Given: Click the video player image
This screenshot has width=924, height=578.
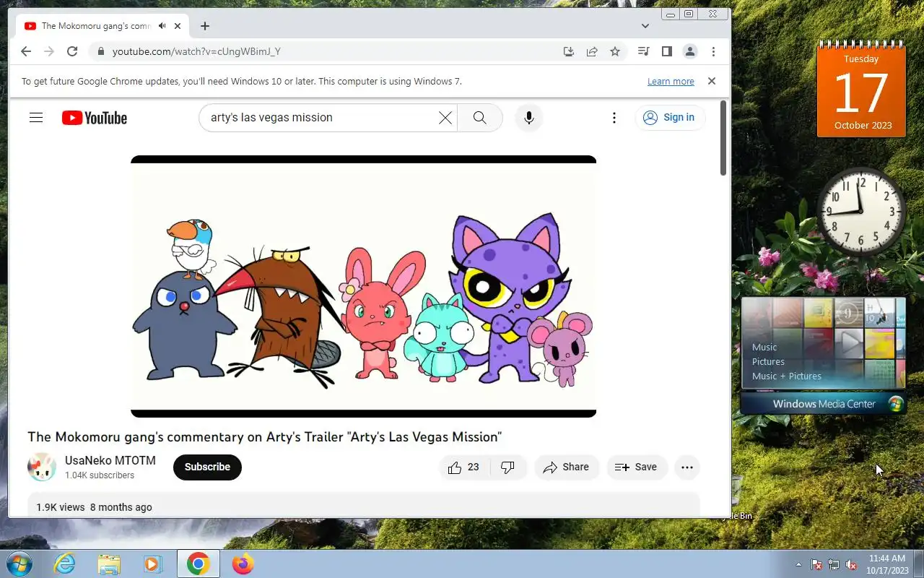Looking at the screenshot, I should [x=363, y=286].
